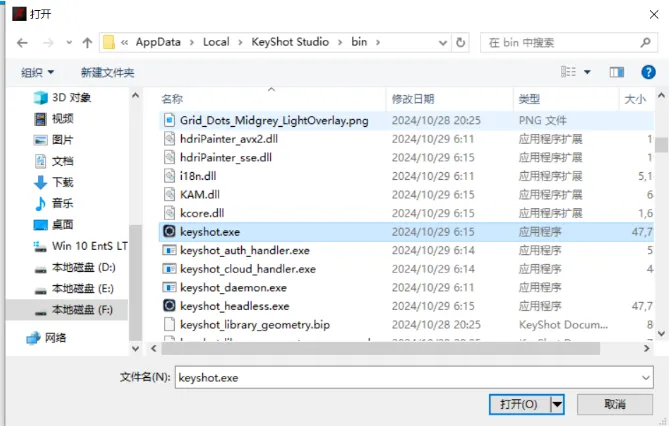669x426 pixels.
Task: Sort by 大小 column header
Action: pyautogui.click(x=635, y=99)
